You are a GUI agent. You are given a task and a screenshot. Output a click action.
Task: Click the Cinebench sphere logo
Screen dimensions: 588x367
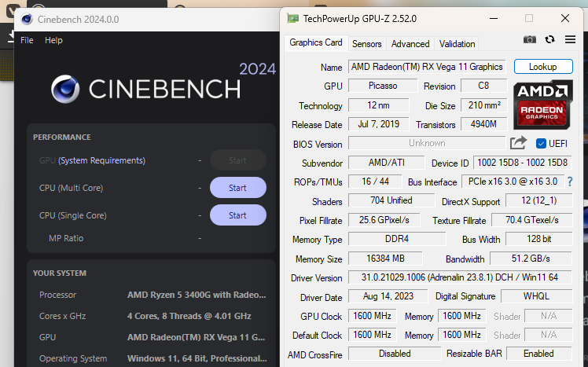coord(65,89)
